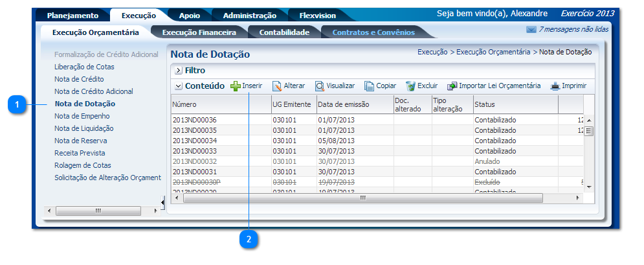Click Importar Lei Orçamentária icon
This screenshot has width=644, height=265.
452,86
